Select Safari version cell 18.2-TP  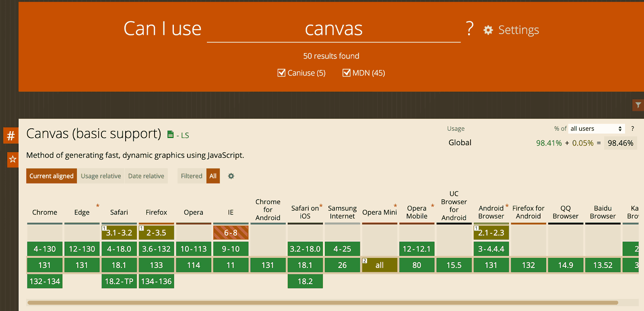click(119, 281)
